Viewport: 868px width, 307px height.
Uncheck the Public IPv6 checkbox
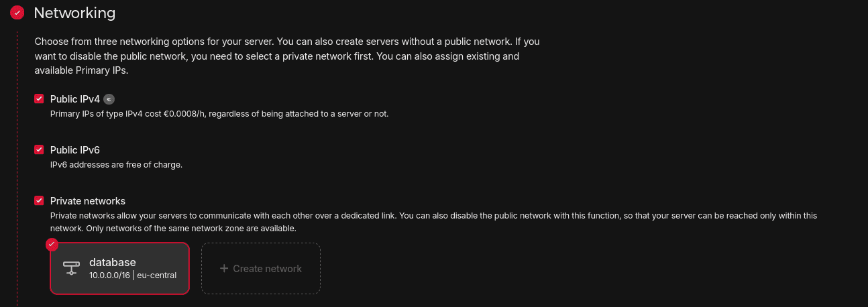tap(39, 149)
